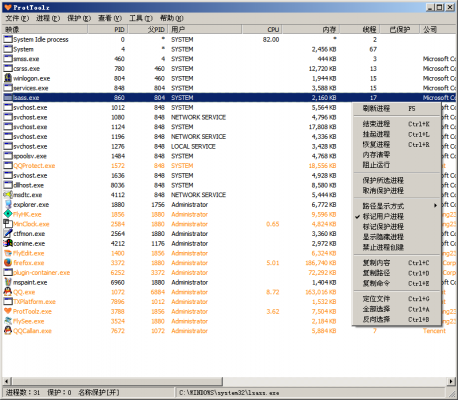Image resolution: width=458 pixels, height=400 pixels.
Task: Click the dllhost.exe process icon
Action: click(x=8, y=185)
